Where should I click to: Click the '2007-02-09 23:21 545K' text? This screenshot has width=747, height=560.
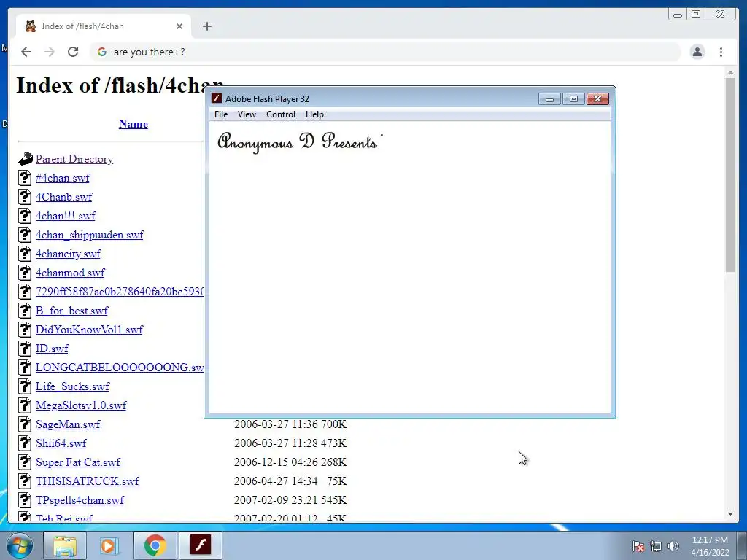(x=290, y=500)
